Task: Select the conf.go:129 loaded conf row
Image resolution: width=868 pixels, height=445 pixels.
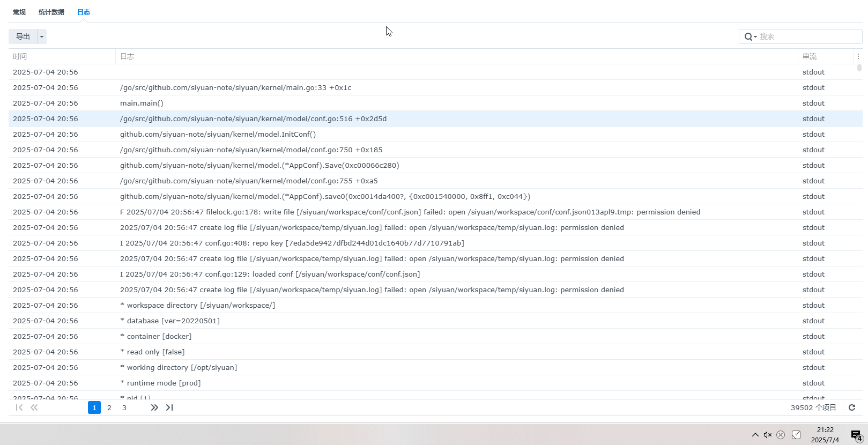Action: tap(435, 274)
